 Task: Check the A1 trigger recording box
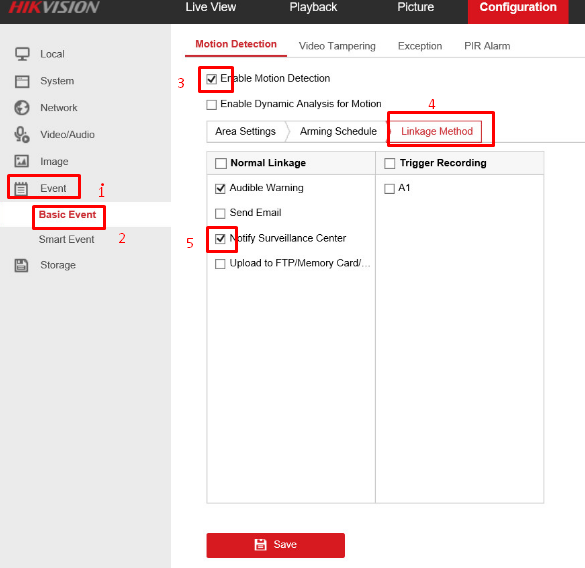tap(390, 189)
